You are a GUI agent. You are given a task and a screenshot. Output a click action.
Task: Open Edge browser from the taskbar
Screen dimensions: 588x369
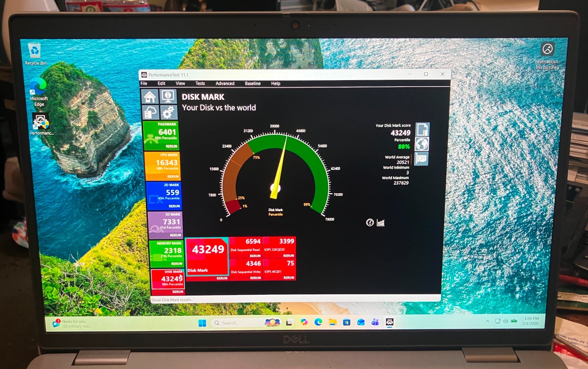[318, 322]
